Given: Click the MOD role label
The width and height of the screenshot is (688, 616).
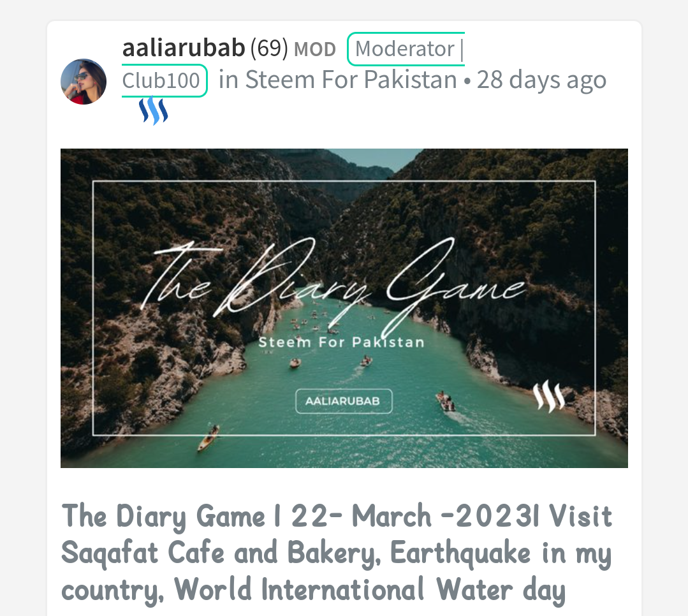Looking at the screenshot, I should point(314,49).
